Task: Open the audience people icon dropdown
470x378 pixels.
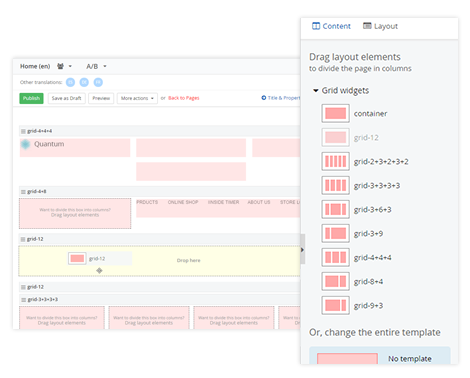Action: click(x=64, y=66)
